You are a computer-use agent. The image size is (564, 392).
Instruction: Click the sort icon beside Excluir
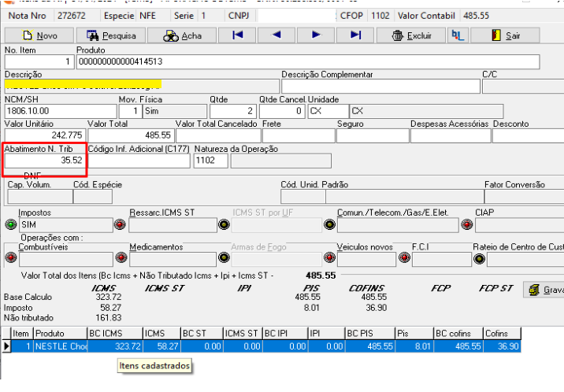click(x=458, y=35)
